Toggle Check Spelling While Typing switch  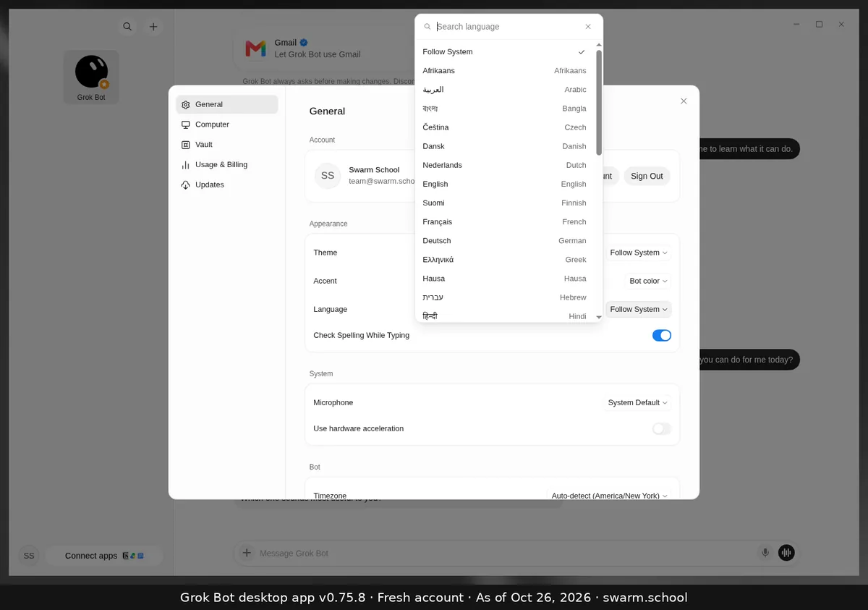(x=662, y=336)
